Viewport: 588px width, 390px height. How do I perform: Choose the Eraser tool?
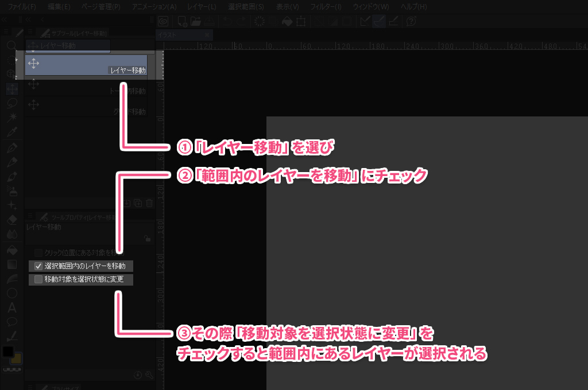click(11, 220)
